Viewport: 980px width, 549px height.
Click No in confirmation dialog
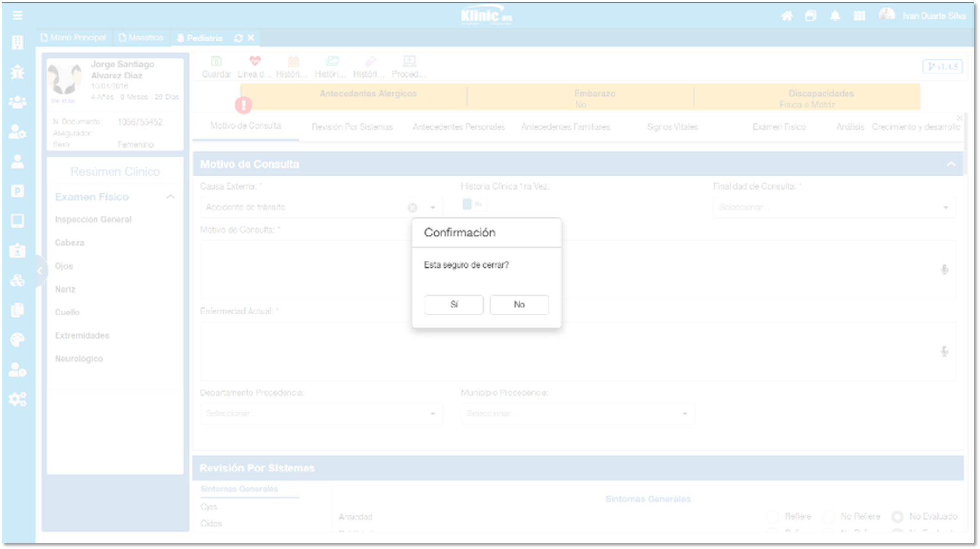[519, 305]
